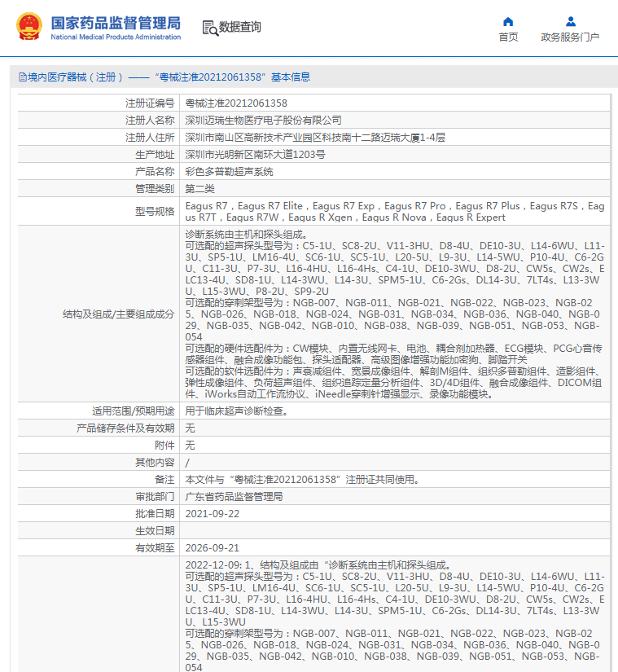Click the 管理类别 value 第二类
Image resolution: width=618 pixels, height=672 pixels.
click(x=202, y=189)
